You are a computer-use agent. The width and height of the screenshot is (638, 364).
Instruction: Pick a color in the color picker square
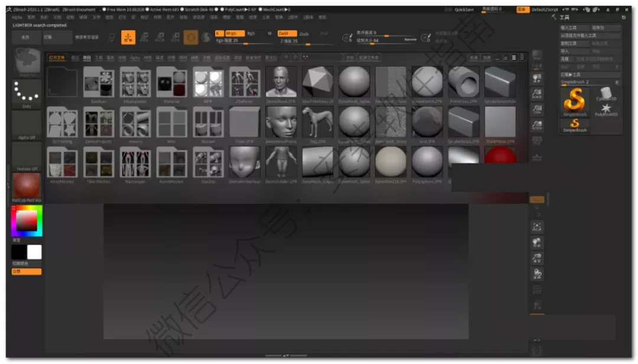(27, 221)
